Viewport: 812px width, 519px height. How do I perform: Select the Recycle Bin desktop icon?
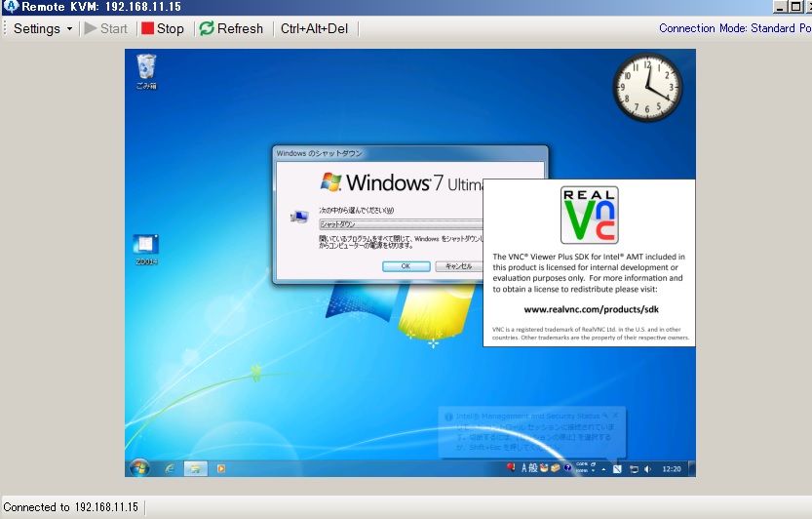click(146, 71)
